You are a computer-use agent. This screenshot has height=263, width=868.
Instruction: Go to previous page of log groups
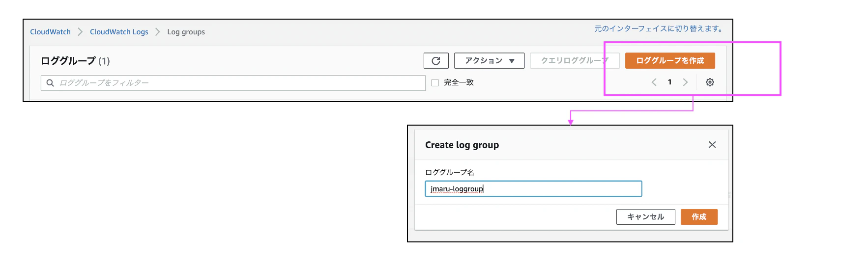pos(654,82)
